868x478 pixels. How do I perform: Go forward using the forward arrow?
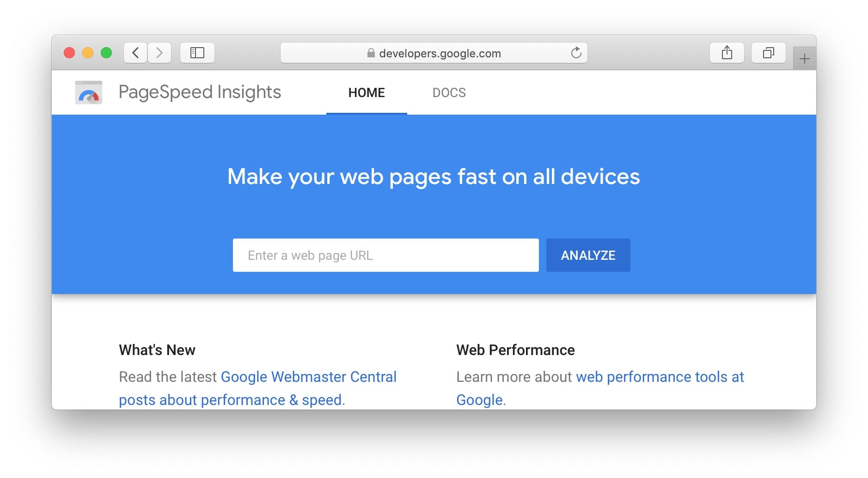pos(159,52)
